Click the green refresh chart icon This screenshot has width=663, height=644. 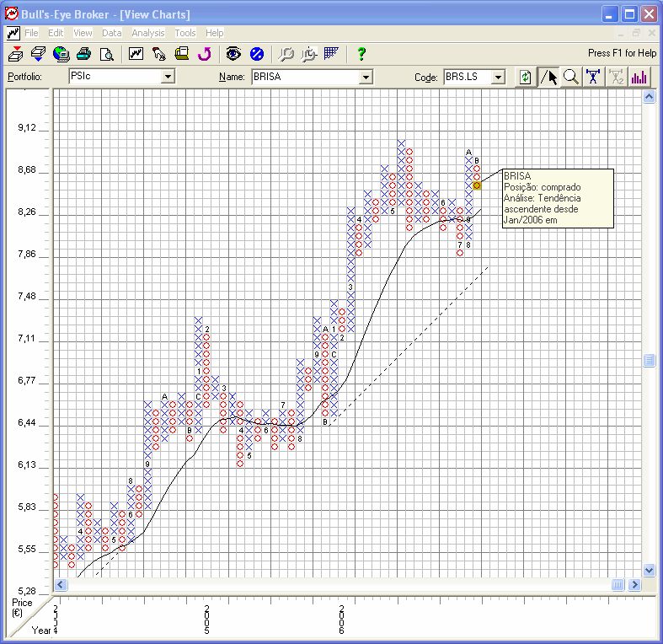[x=526, y=77]
